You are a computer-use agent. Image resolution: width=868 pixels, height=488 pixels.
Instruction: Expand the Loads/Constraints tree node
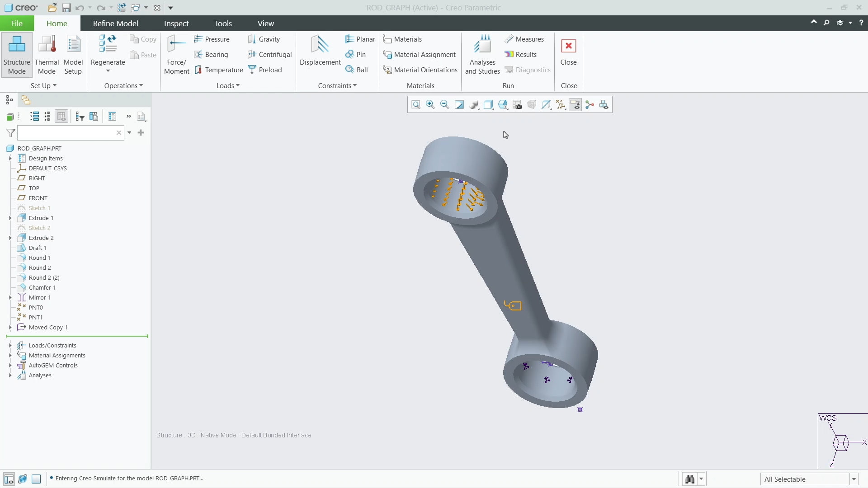10,346
